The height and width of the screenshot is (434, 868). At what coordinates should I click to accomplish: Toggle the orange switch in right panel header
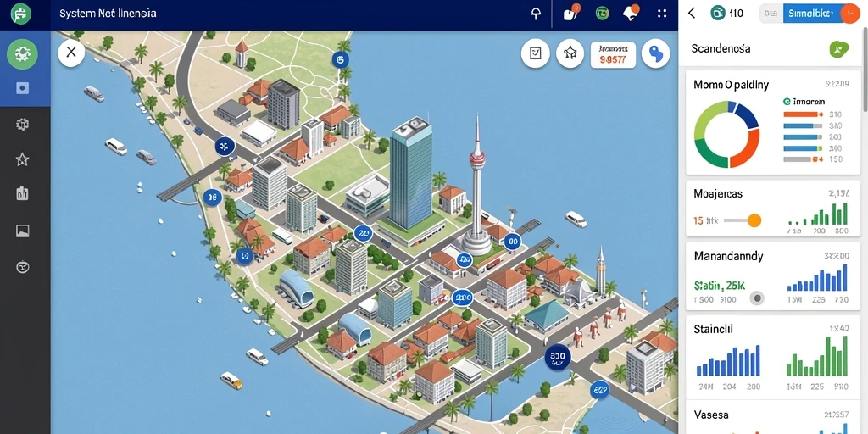(x=849, y=14)
